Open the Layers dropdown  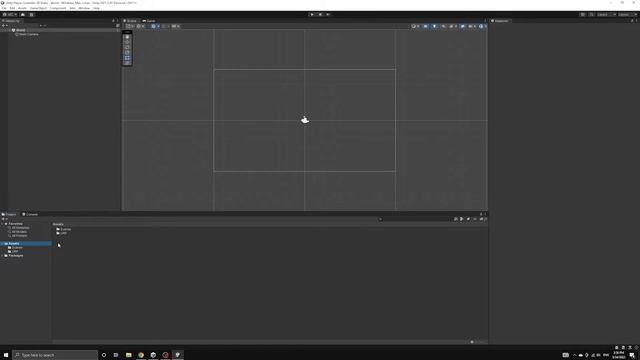(606, 15)
